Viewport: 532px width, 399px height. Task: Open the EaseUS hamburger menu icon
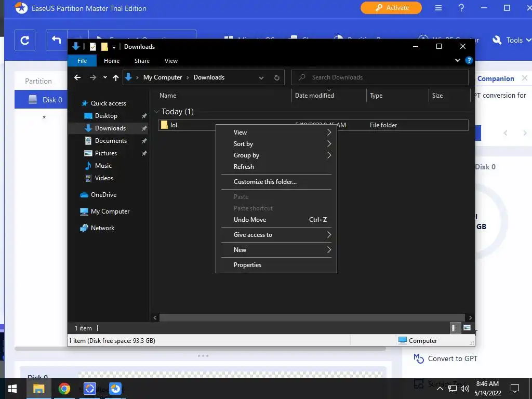click(x=438, y=8)
